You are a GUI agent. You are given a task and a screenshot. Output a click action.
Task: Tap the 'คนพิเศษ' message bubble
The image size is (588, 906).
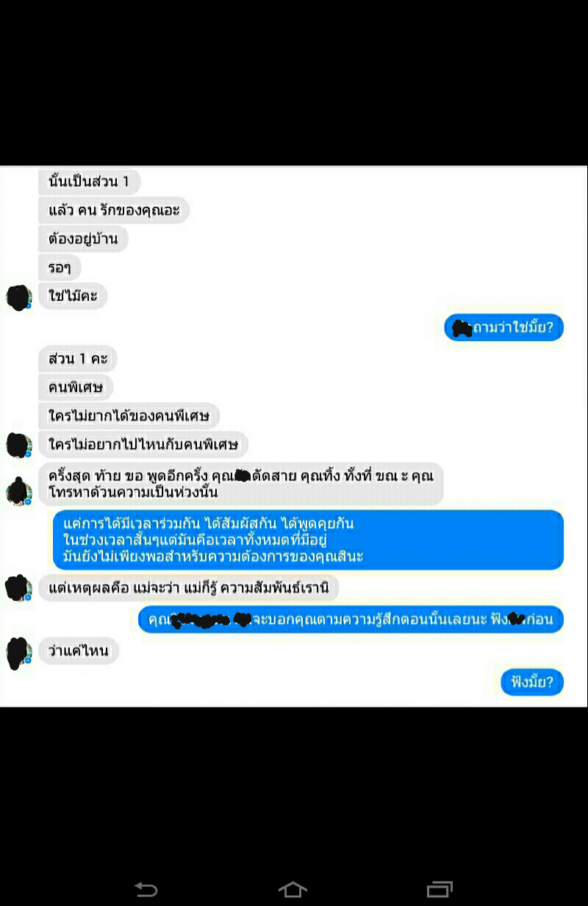pos(76,387)
